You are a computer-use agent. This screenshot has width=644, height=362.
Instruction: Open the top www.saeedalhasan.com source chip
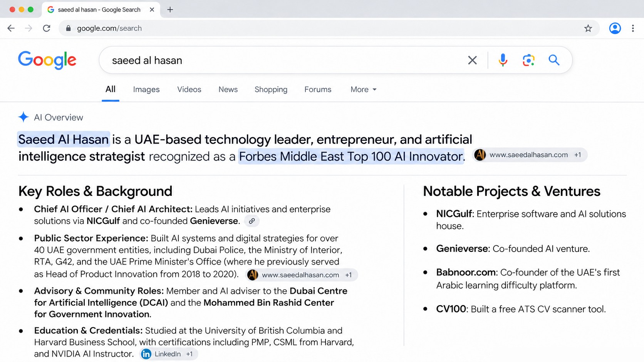530,155
